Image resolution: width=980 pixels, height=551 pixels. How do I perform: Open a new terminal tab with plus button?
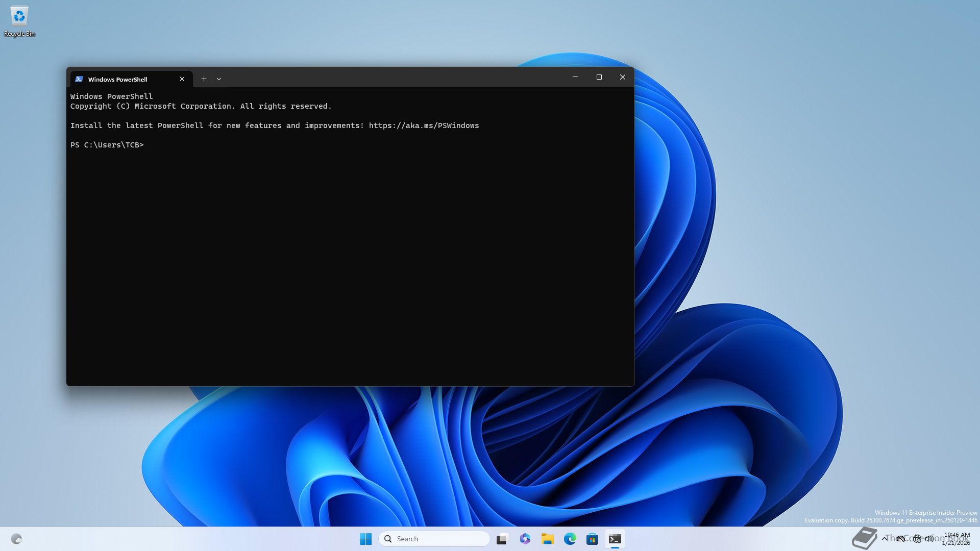(x=204, y=79)
